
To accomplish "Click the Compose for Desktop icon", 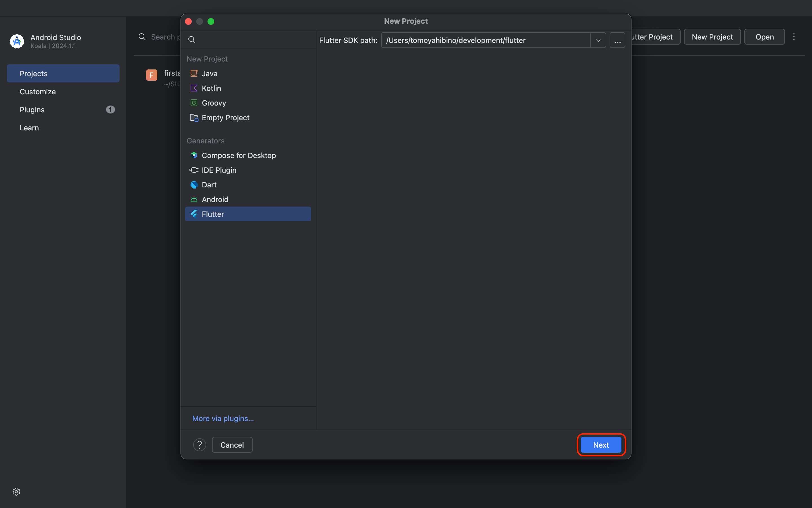I will click(x=194, y=155).
